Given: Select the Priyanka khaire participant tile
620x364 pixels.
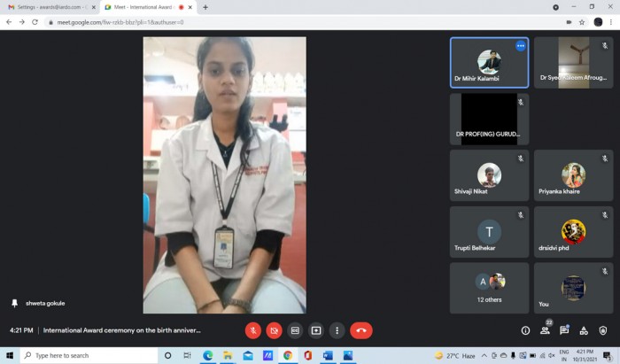Looking at the screenshot, I should pyautogui.click(x=573, y=175).
